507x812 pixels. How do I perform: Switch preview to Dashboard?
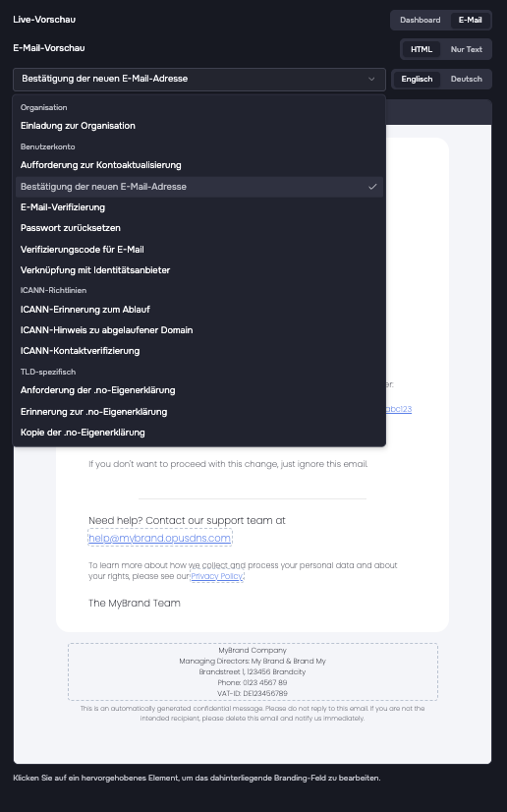[x=421, y=21]
